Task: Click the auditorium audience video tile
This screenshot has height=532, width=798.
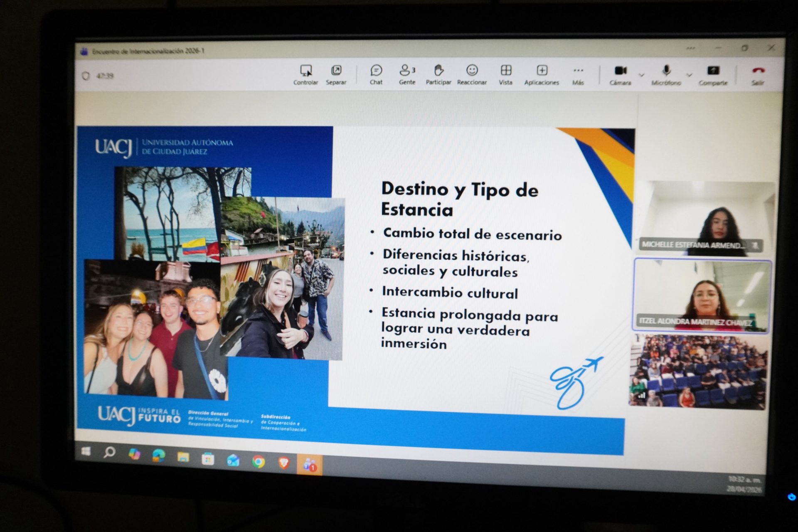Action: coord(698,371)
